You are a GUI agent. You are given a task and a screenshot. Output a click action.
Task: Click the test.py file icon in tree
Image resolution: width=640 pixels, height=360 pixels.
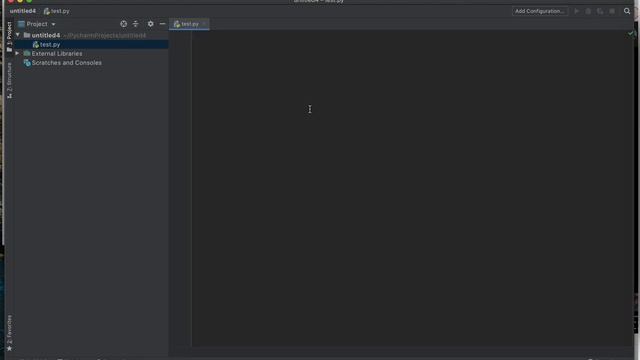tap(36, 44)
